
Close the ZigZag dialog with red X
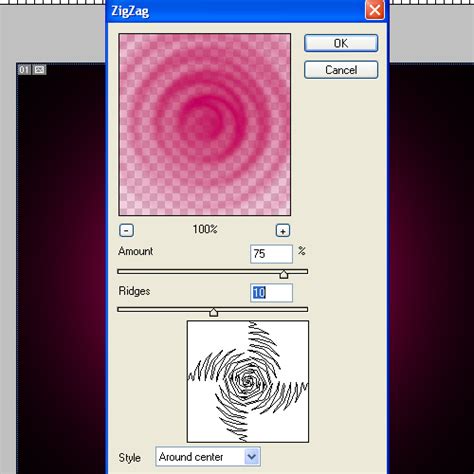click(375, 10)
